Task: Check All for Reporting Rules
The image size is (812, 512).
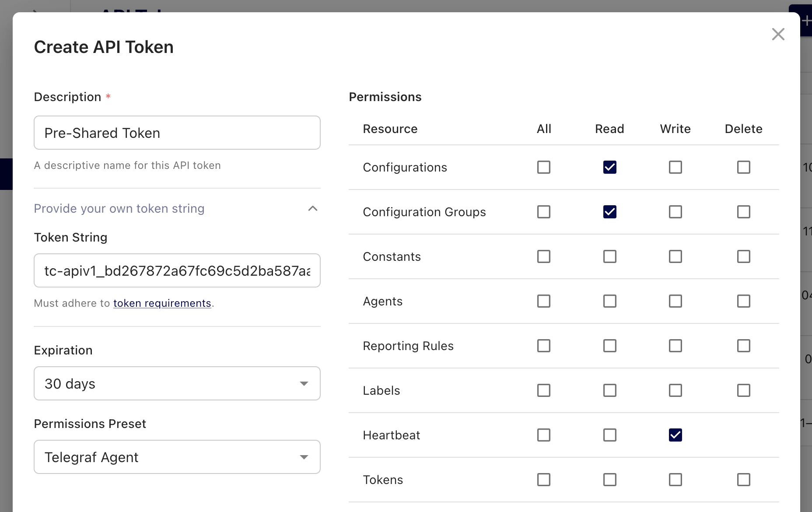Action: tap(543, 346)
